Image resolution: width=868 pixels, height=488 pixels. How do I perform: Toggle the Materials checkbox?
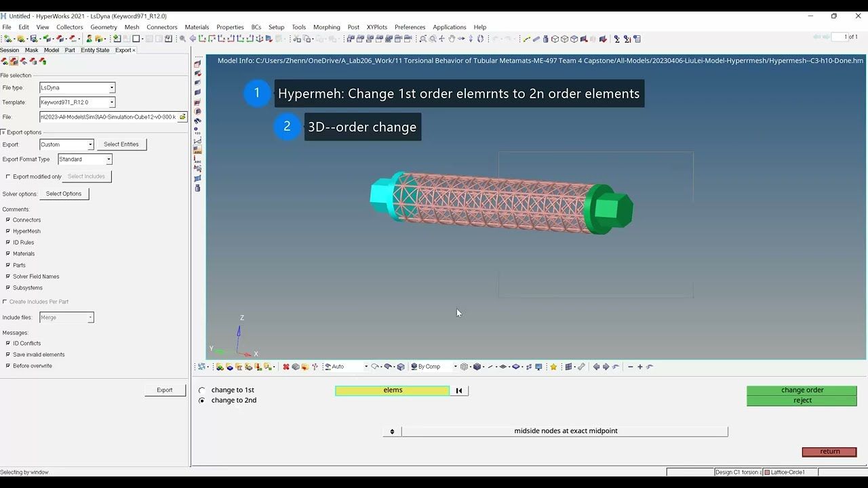click(x=8, y=253)
